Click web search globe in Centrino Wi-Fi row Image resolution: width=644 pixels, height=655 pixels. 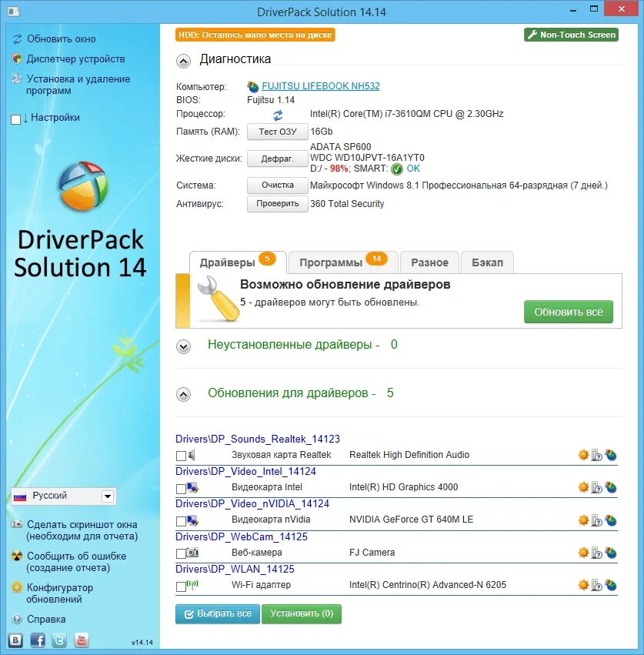point(611,585)
